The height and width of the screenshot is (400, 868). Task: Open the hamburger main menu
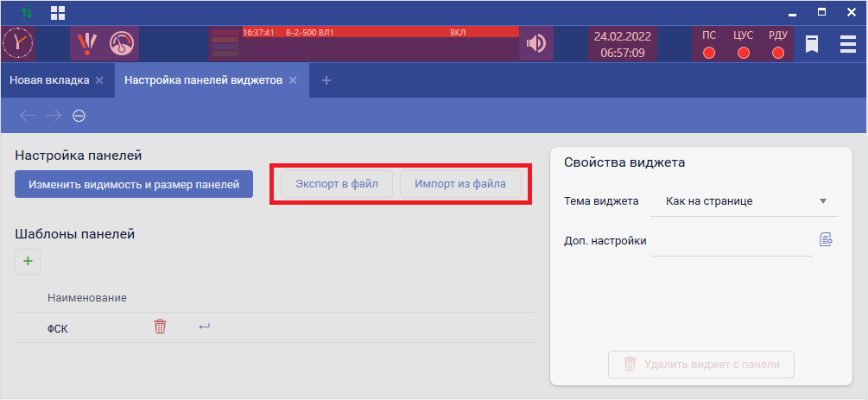(848, 44)
